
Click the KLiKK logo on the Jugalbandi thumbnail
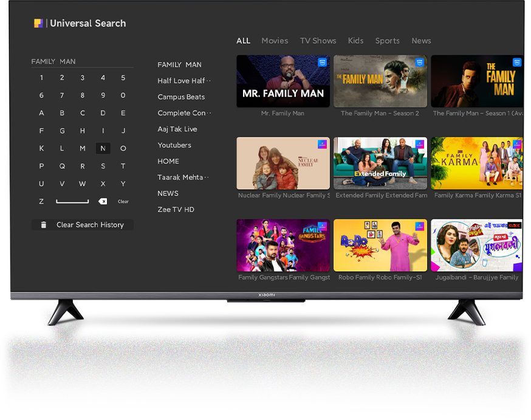coord(514,225)
